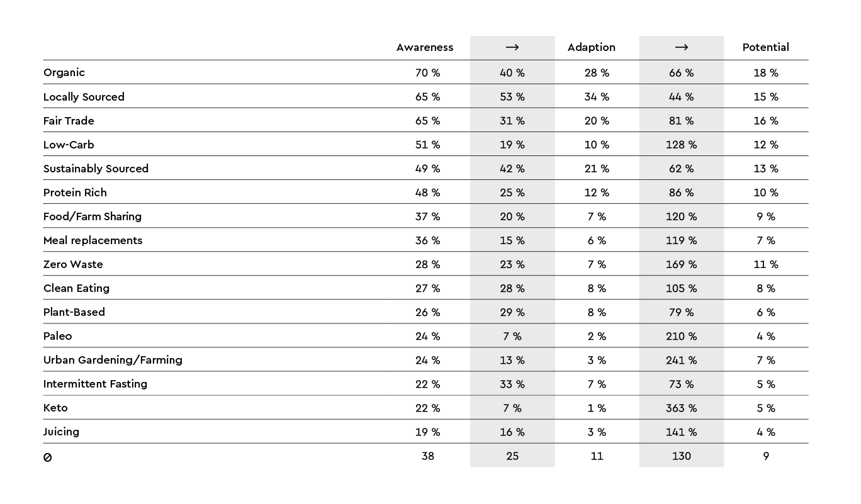Click the arrow icon after Adaption header

coord(682,47)
